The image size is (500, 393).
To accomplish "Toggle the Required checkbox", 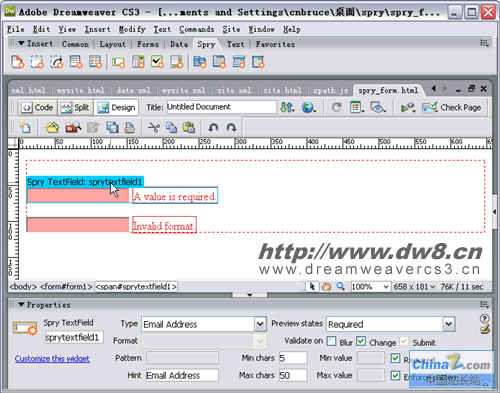I will pos(395,358).
